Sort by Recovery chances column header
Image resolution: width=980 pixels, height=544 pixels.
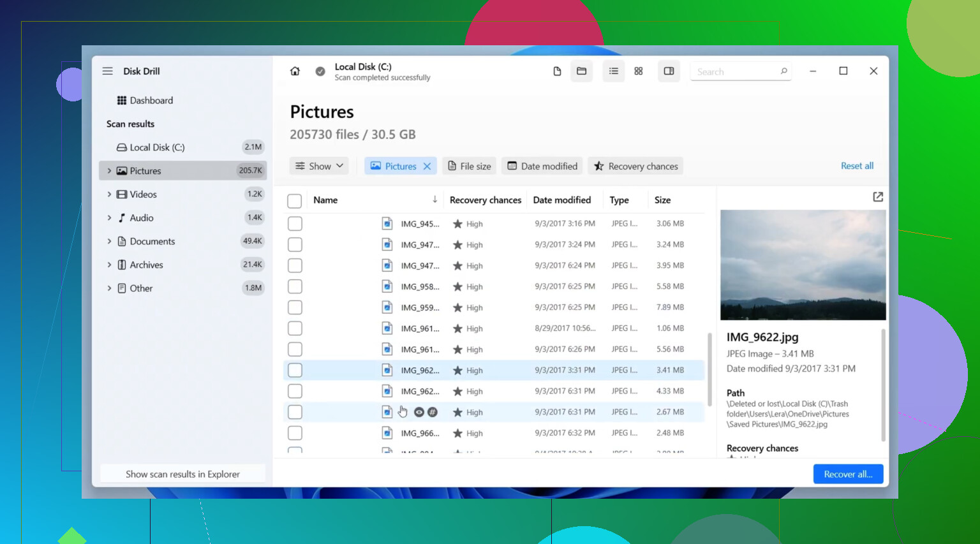486,200
